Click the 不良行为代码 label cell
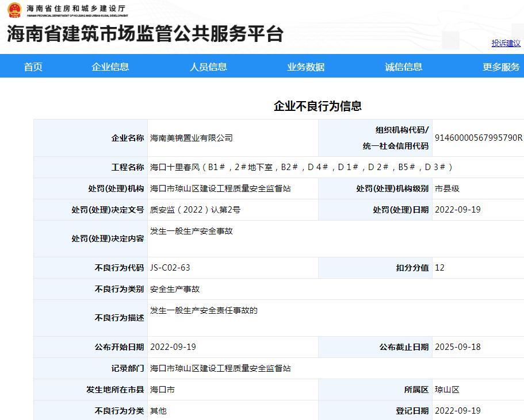 (90, 268)
